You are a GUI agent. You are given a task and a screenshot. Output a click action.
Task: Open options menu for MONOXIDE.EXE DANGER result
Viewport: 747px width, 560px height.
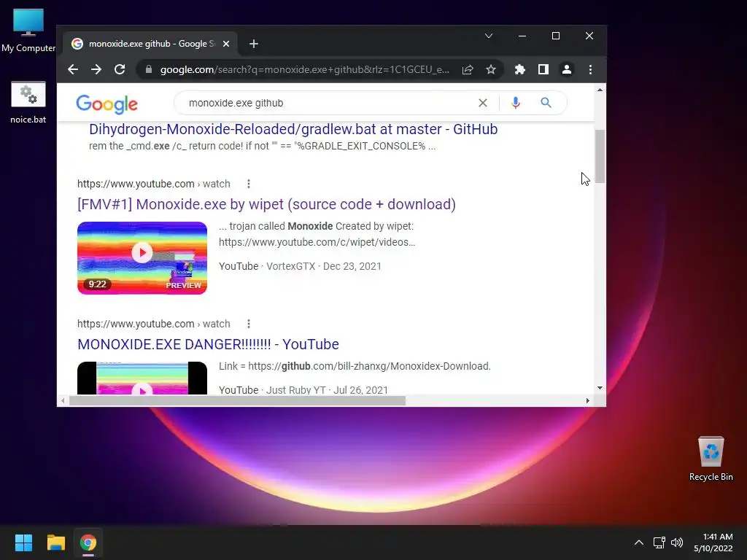[x=249, y=324]
